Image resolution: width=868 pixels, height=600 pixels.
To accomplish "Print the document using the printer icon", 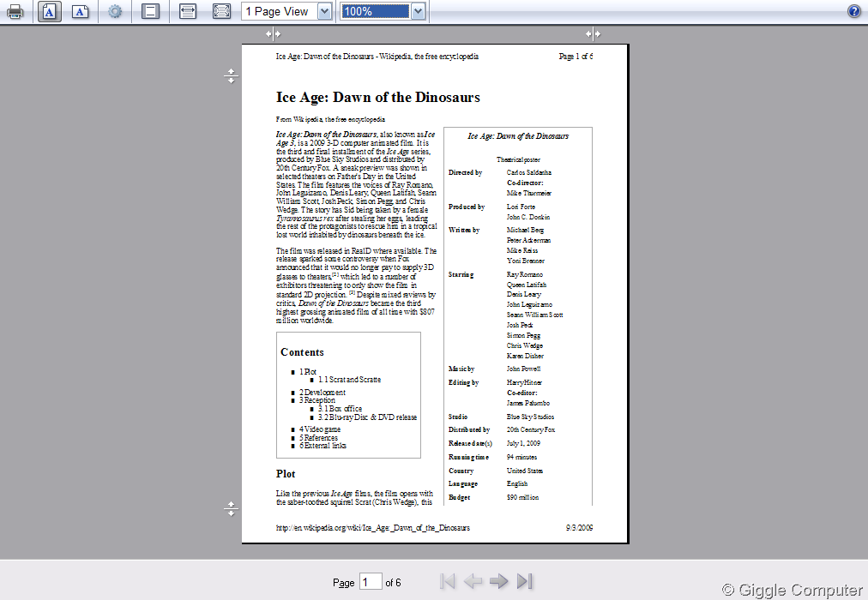I will pos(15,11).
